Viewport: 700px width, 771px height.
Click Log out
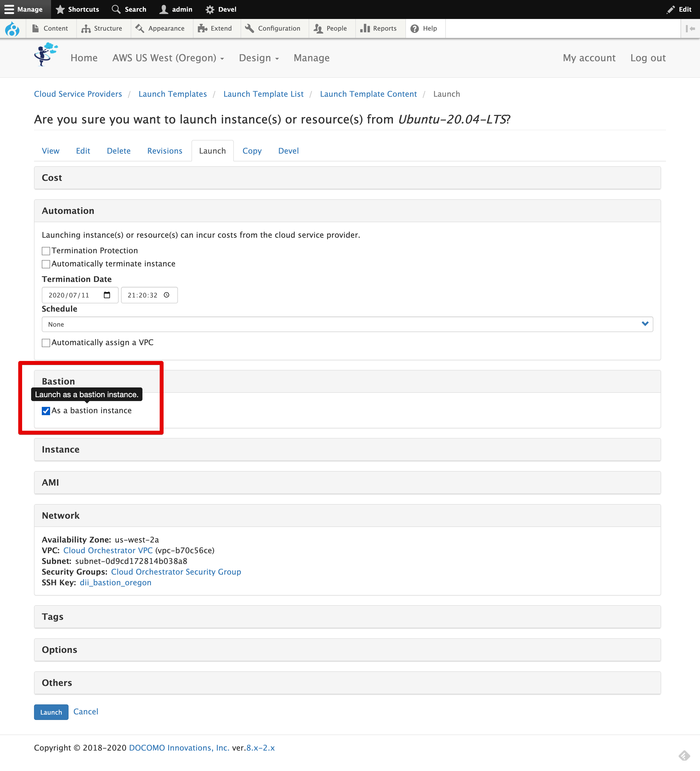coord(648,58)
